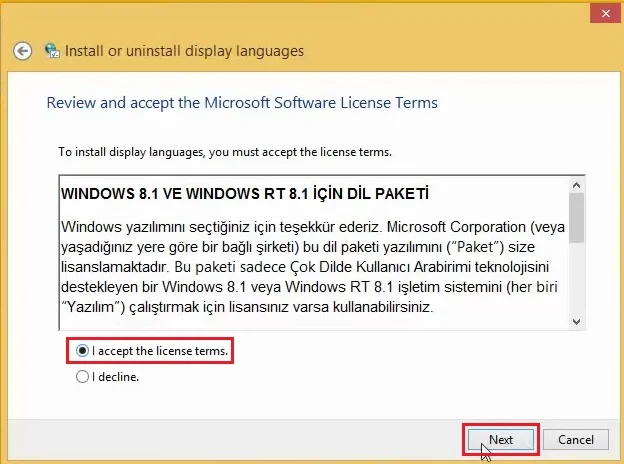Click the empty scrollbar track below the thumb
The height and width of the screenshot is (464, 624).
point(576,279)
